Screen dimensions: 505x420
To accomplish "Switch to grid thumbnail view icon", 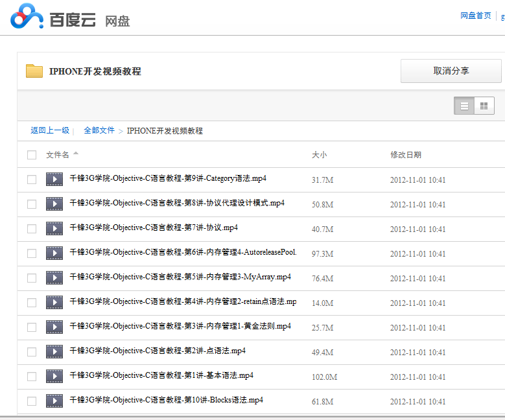I will pos(484,106).
